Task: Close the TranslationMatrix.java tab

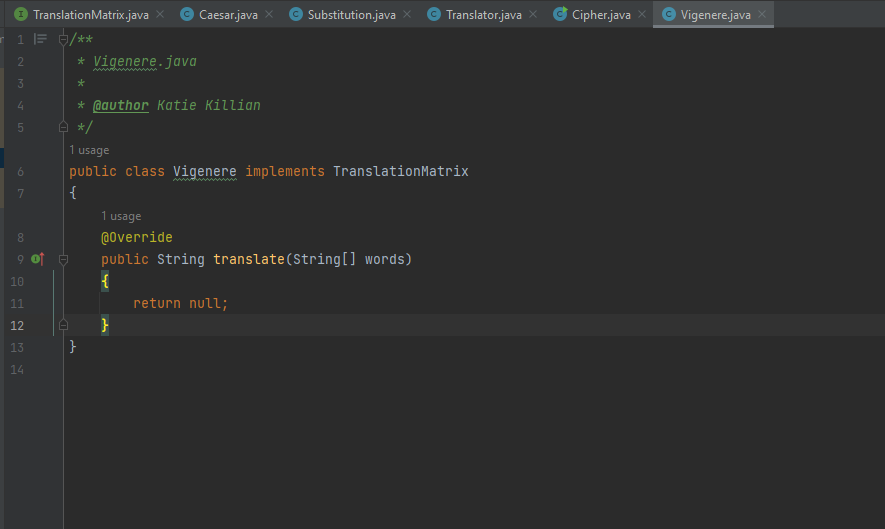Action: (x=160, y=14)
